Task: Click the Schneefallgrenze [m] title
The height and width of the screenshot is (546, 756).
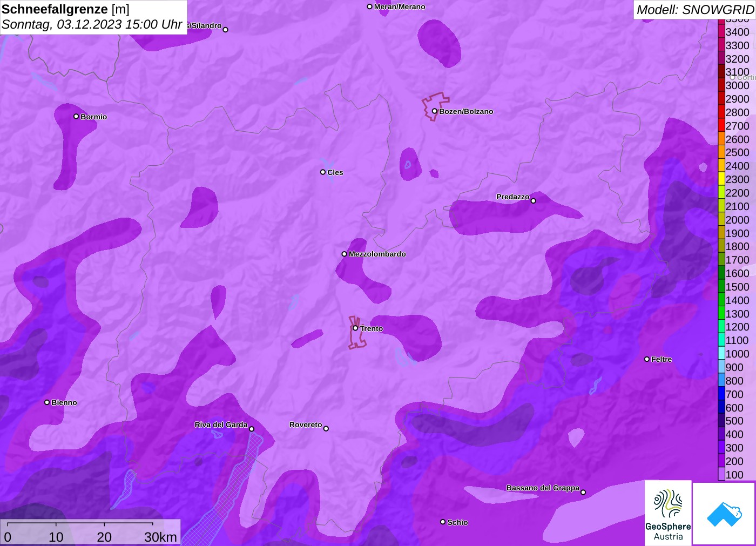Action: [x=65, y=9]
